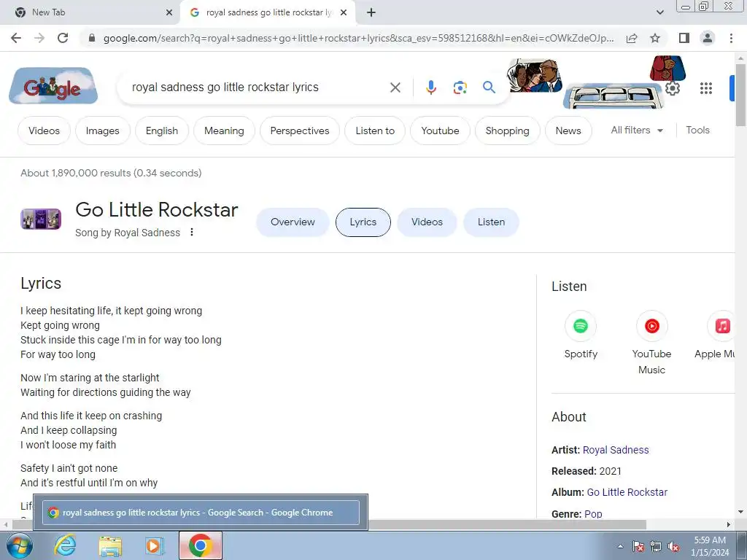View site information lock icon
The width and height of the screenshot is (747, 560).
point(92,38)
